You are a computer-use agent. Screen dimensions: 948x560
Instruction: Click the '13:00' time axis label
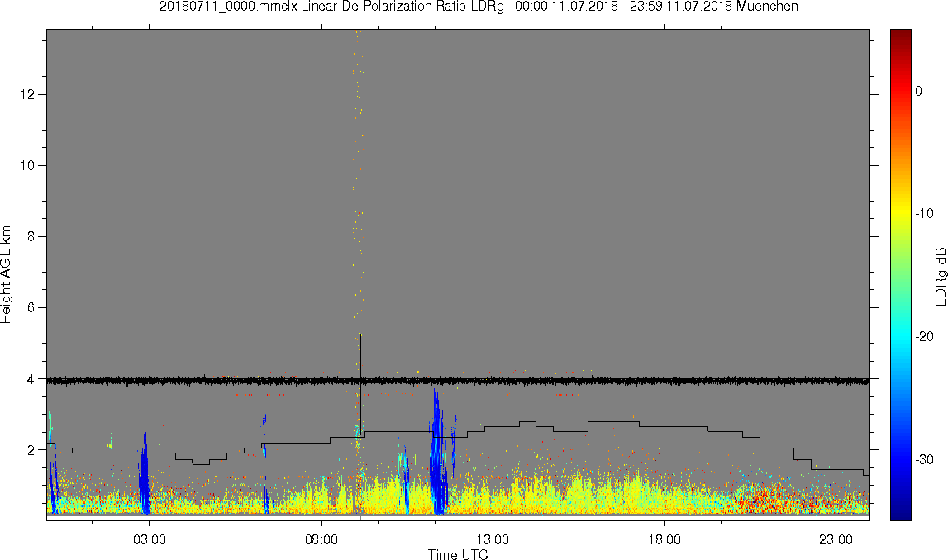pos(493,539)
